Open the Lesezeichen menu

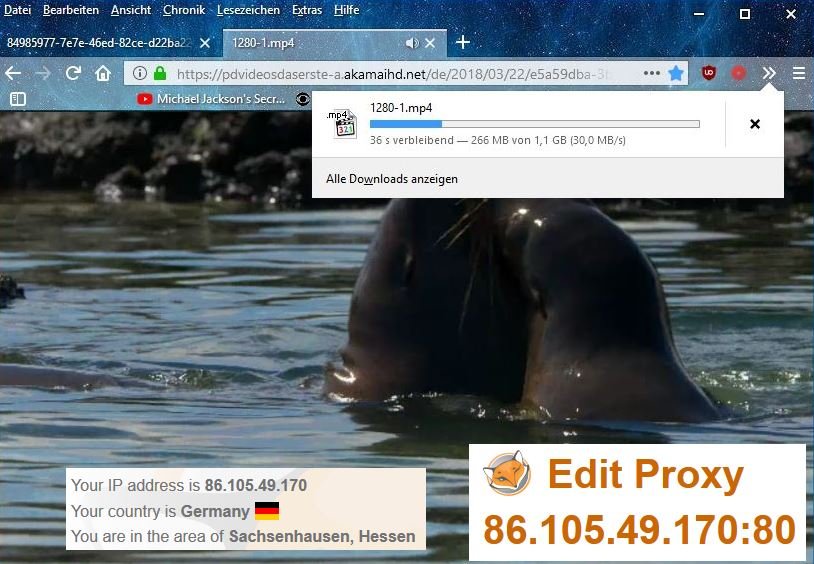click(248, 10)
